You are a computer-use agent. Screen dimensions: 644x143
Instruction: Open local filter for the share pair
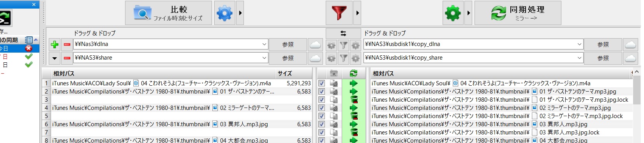pos(343,58)
